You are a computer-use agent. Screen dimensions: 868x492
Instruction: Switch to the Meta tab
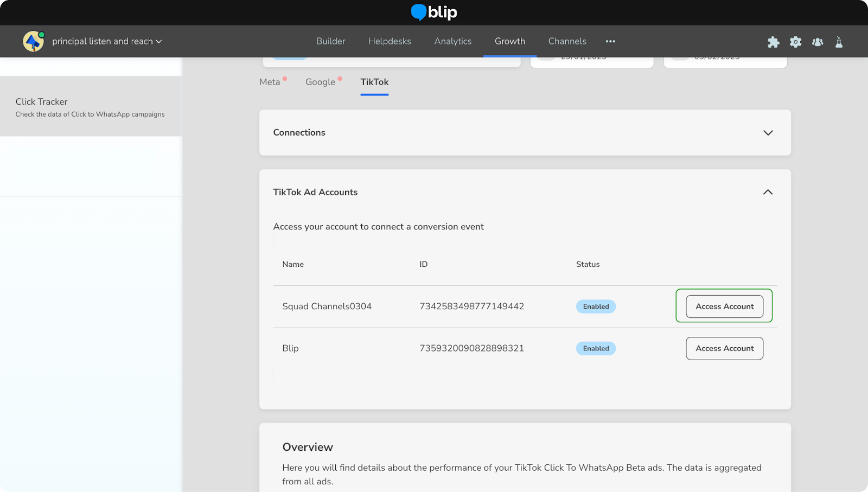pos(270,82)
